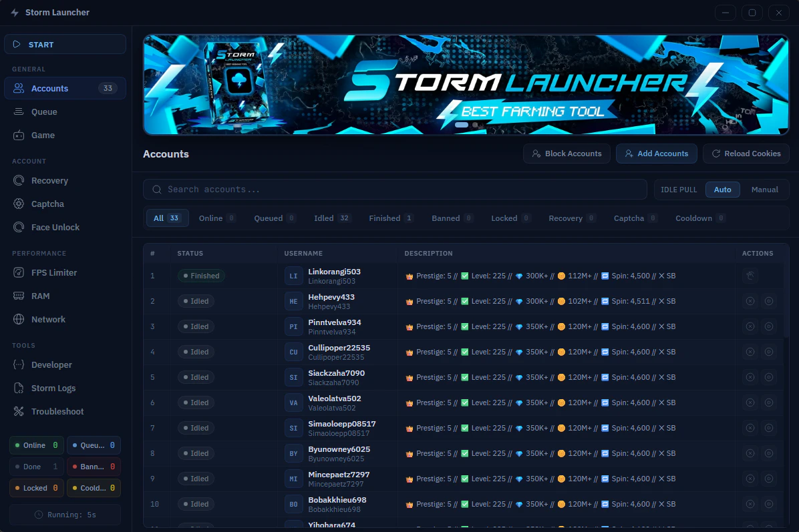This screenshot has height=532, width=799.
Task: Open the Troubleshoot page
Action: click(65, 411)
